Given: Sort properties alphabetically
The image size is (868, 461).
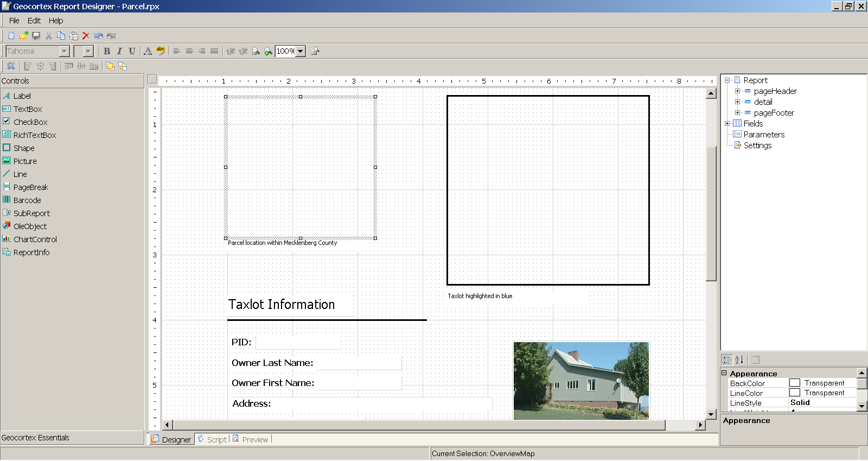Looking at the screenshot, I should pyautogui.click(x=739, y=360).
